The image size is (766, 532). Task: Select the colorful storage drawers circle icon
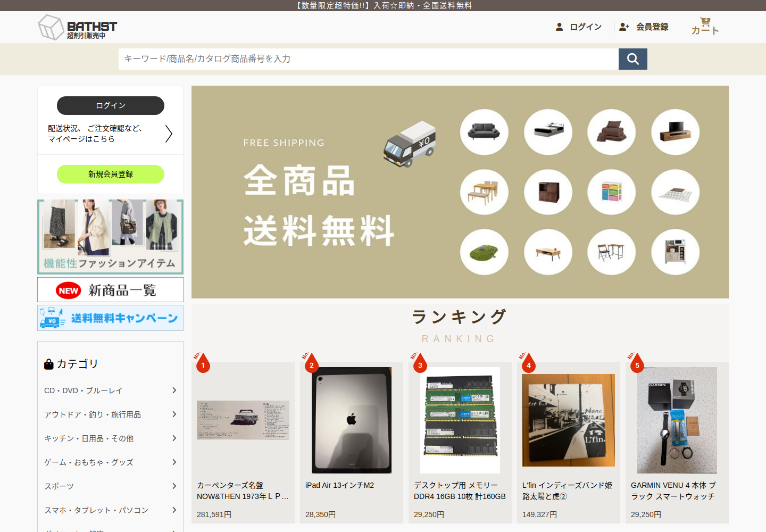tap(612, 192)
